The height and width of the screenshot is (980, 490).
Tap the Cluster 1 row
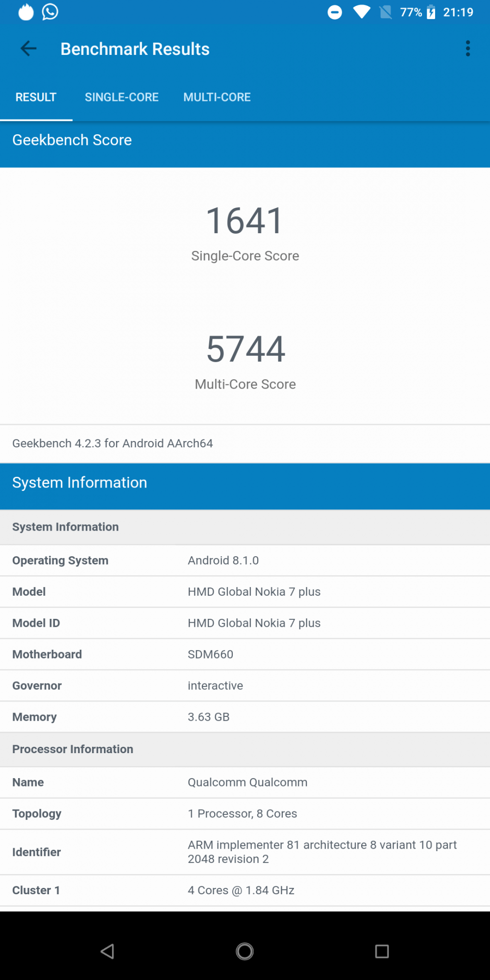245,890
